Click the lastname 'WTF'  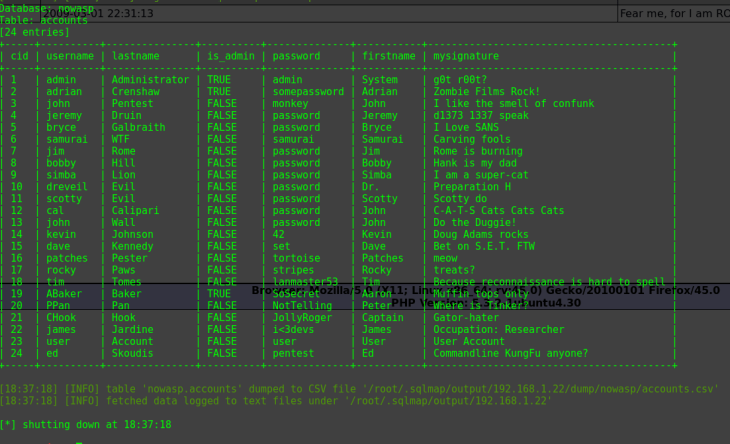point(121,139)
